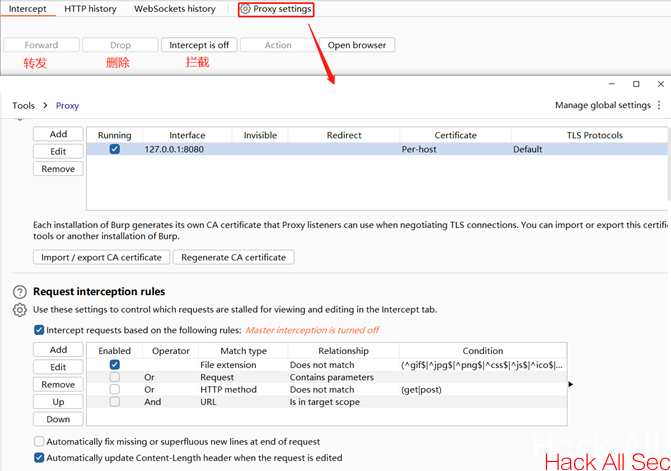Screen dimensions: 671x471
Task: Click the Enabled column header in rules
Action: [114, 351]
